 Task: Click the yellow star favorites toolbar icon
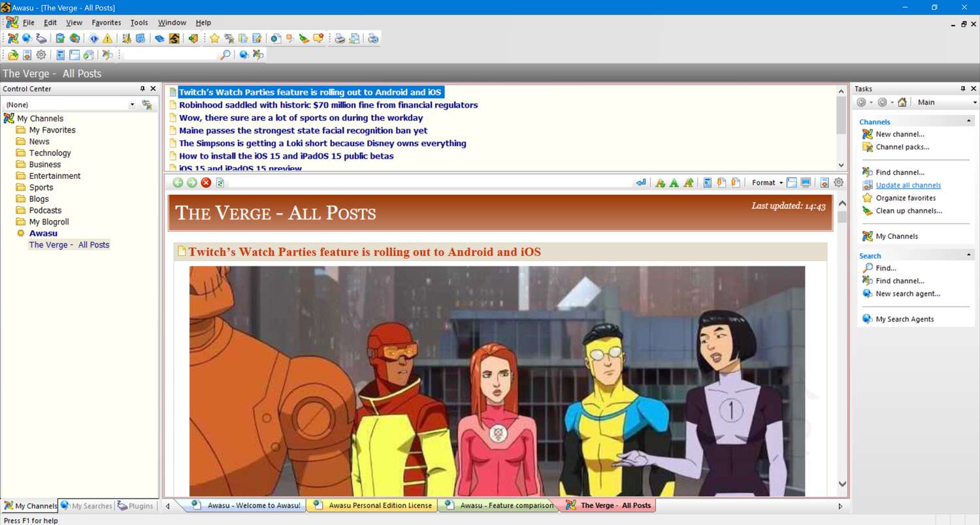coord(214,39)
